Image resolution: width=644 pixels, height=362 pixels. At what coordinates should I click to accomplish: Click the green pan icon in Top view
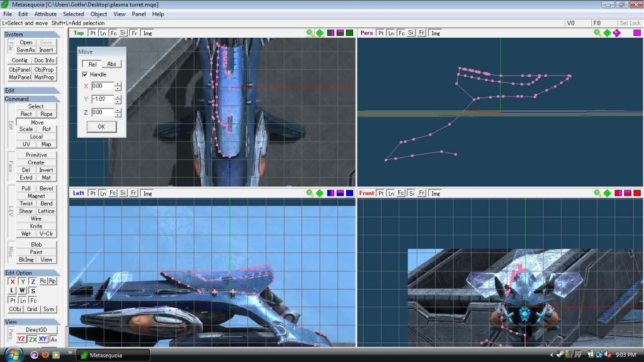(320, 33)
